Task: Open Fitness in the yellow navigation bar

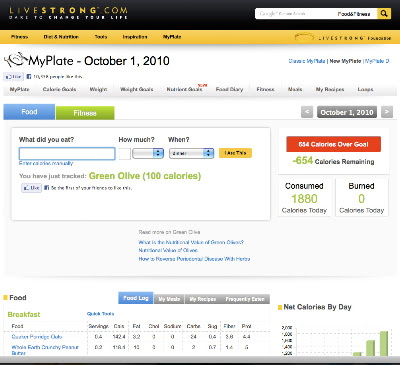Action: [x=19, y=37]
